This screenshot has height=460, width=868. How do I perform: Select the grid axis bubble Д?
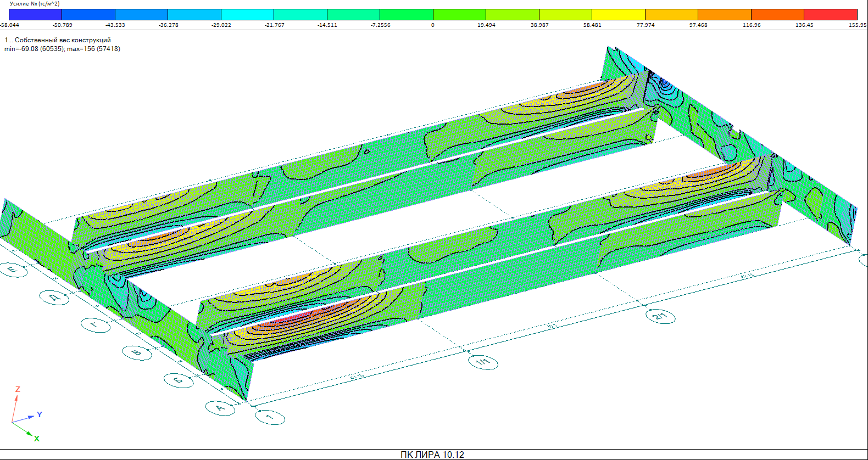[x=54, y=298]
